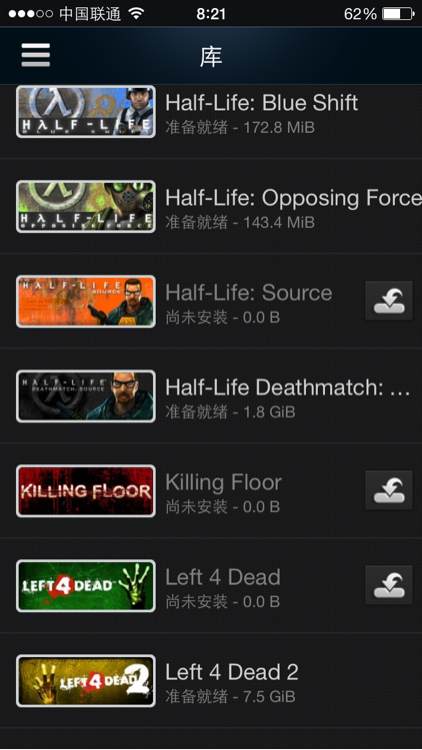
Task: Tap download icon for Left 4 Dead
Action: pyautogui.click(x=389, y=585)
